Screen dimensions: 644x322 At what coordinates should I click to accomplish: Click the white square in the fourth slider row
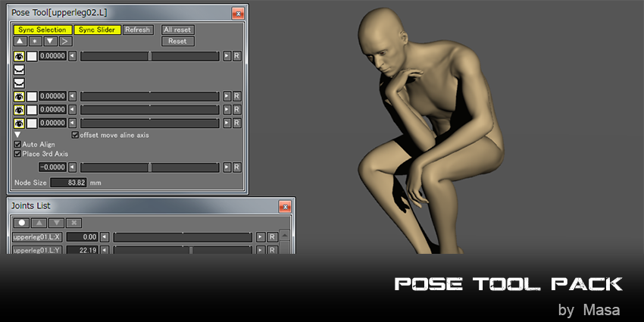pos(32,123)
